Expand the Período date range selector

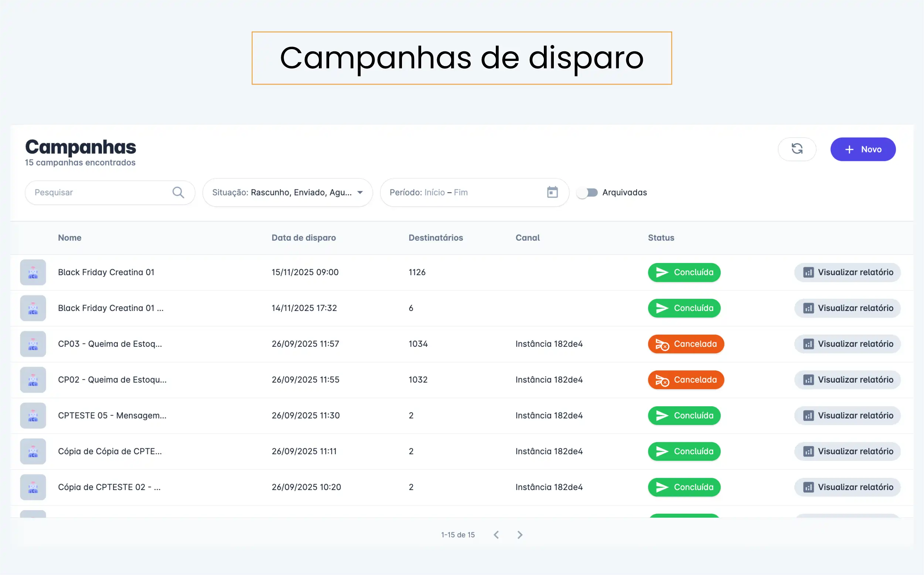point(474,192)
